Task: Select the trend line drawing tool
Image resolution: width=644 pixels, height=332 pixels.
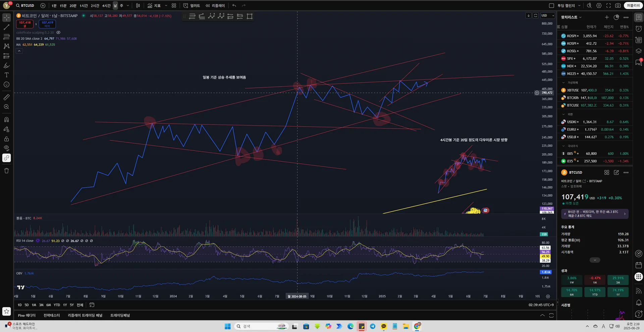Action: coord(6,27)
